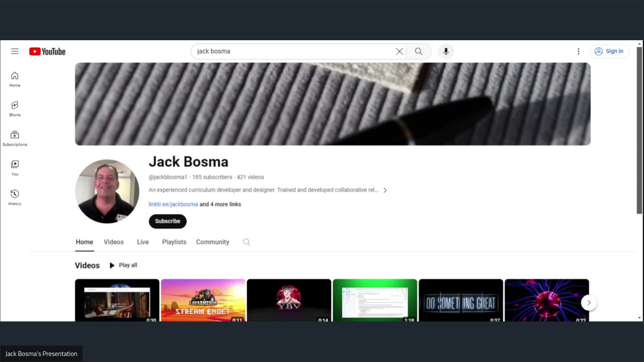The image size is (644, 362).
Task: Search within the channel via magnifier
Action: [247, 242]
